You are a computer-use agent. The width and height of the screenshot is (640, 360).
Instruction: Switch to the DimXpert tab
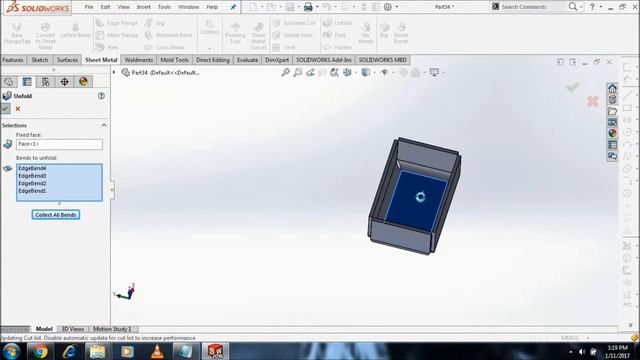(x=277, y=60)
